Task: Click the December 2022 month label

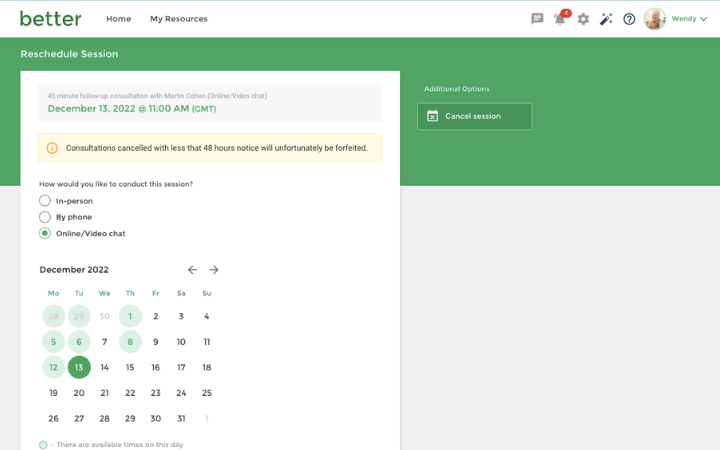Action: point(74,270)
